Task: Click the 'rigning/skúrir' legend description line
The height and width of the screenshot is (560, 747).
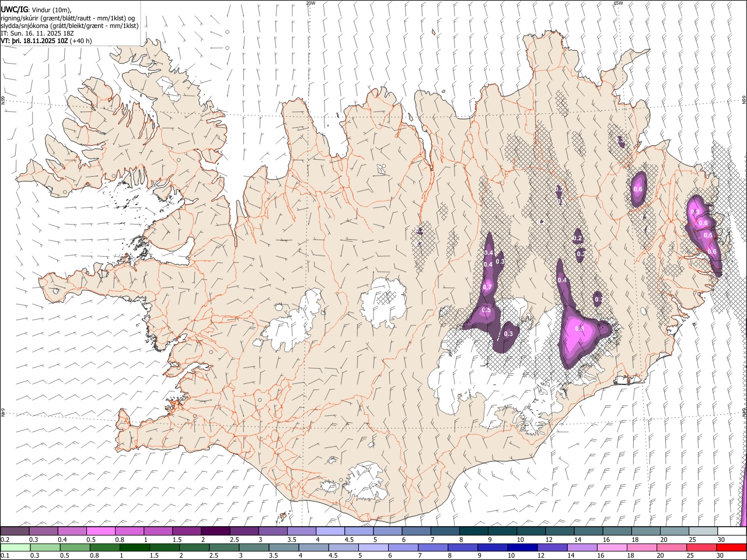Action: tap(67, 18)
